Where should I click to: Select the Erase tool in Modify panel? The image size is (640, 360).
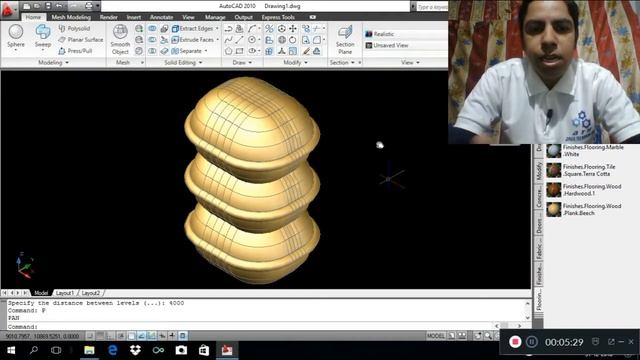(306, 51)
